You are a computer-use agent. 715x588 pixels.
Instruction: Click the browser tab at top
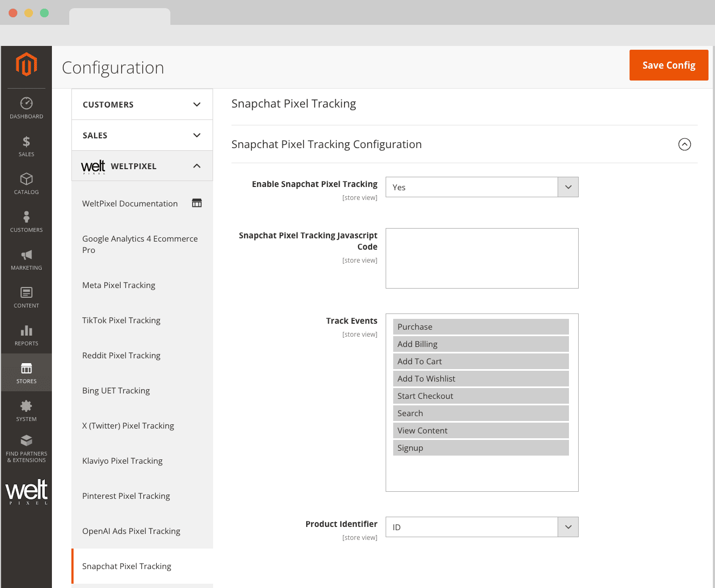[x=120, y=17]
